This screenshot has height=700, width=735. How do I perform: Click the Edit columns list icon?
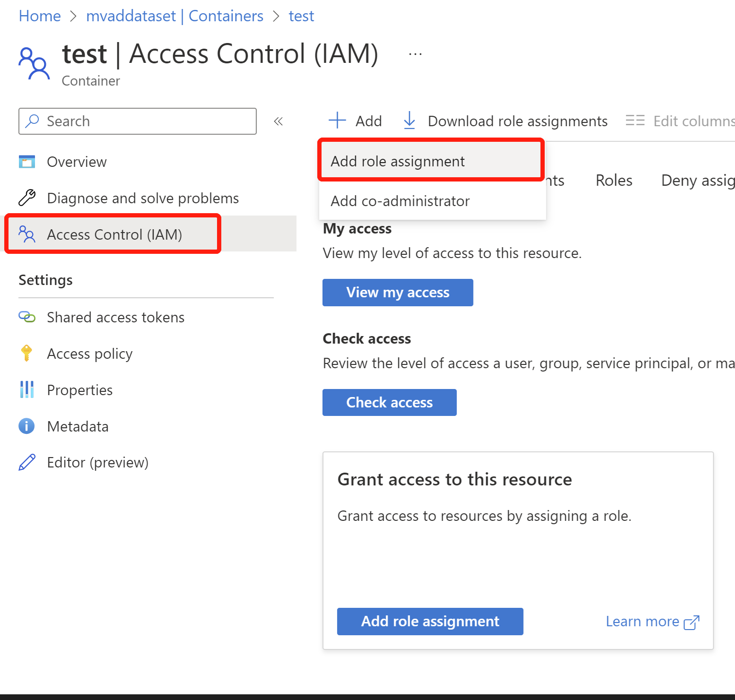pyautogui.click(x=635, y=121)
